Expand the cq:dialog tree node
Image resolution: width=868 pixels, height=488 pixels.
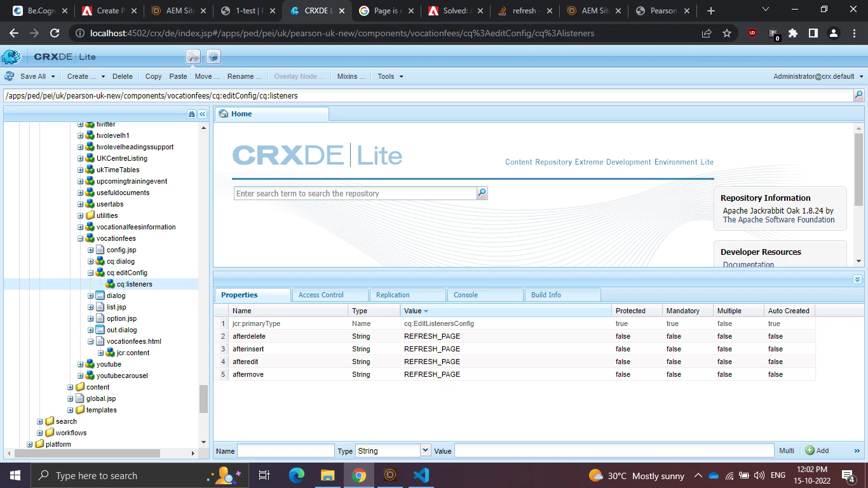(x=91, y=262)
